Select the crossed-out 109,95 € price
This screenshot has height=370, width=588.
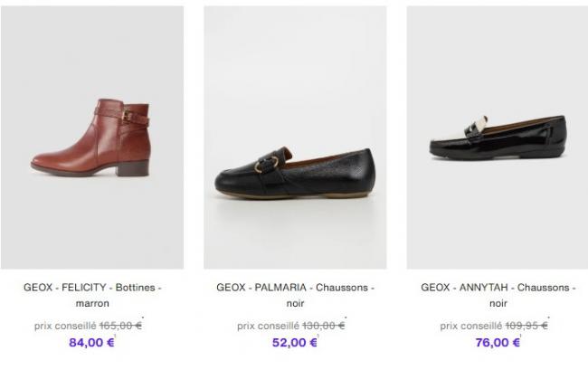point(526,326)
